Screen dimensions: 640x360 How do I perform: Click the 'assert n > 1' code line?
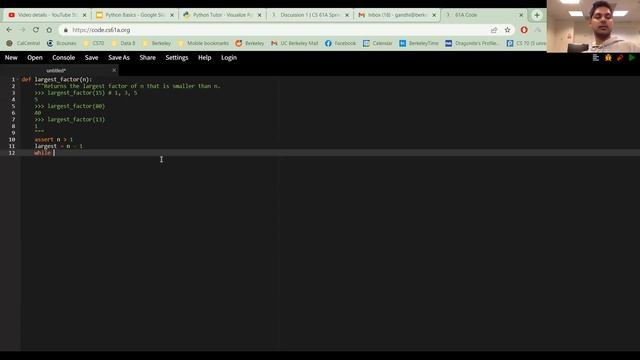click(53, 140)
